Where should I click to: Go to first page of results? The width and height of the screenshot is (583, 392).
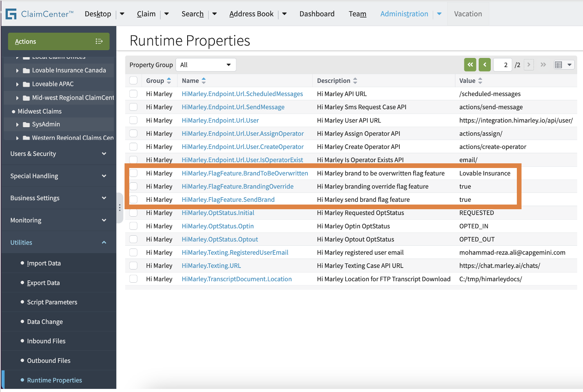470,65
